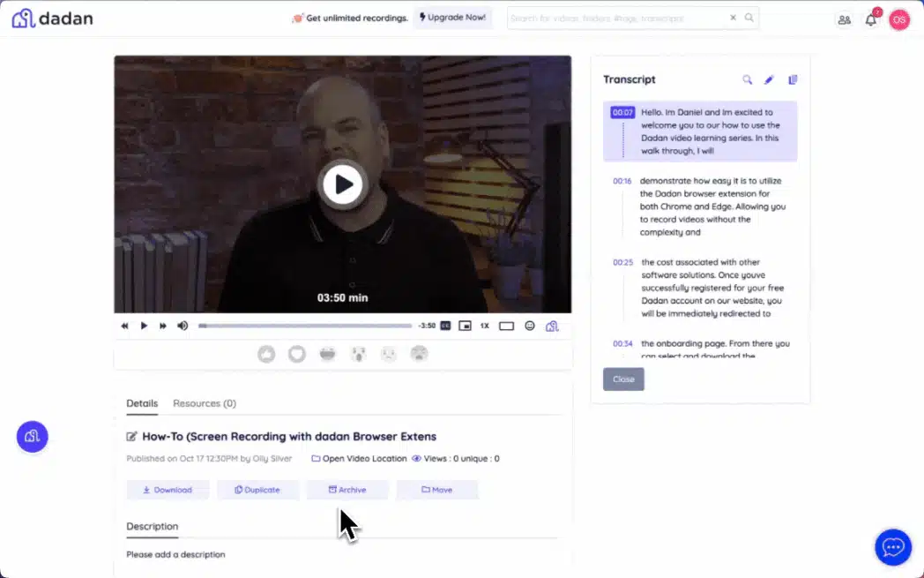
Task: Open notifications from the bell icon
Action: 870,19
